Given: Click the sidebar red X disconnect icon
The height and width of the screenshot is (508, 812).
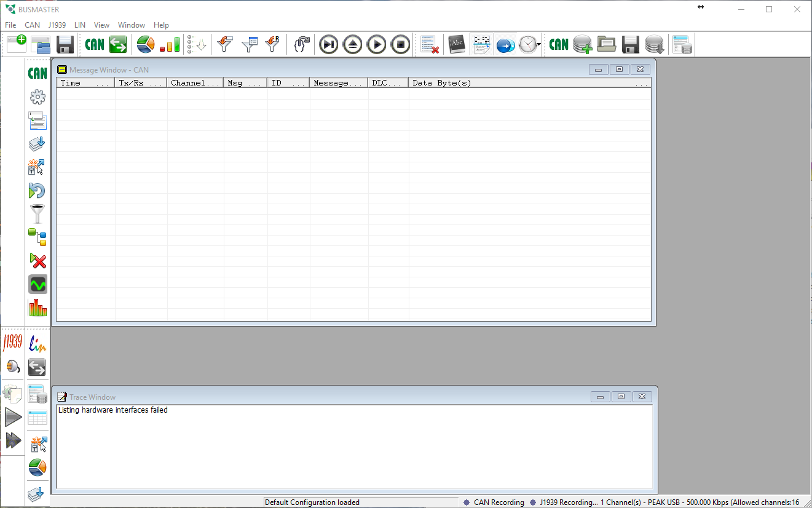Looking at the screenshot, I should click(37, 261).
